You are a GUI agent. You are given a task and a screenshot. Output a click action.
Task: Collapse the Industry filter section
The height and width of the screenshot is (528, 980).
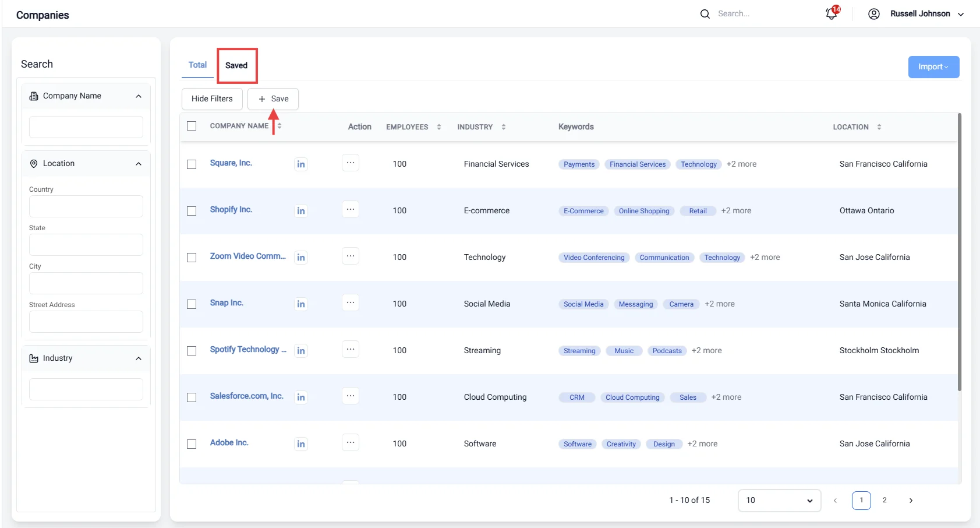(x=139, y=358)
